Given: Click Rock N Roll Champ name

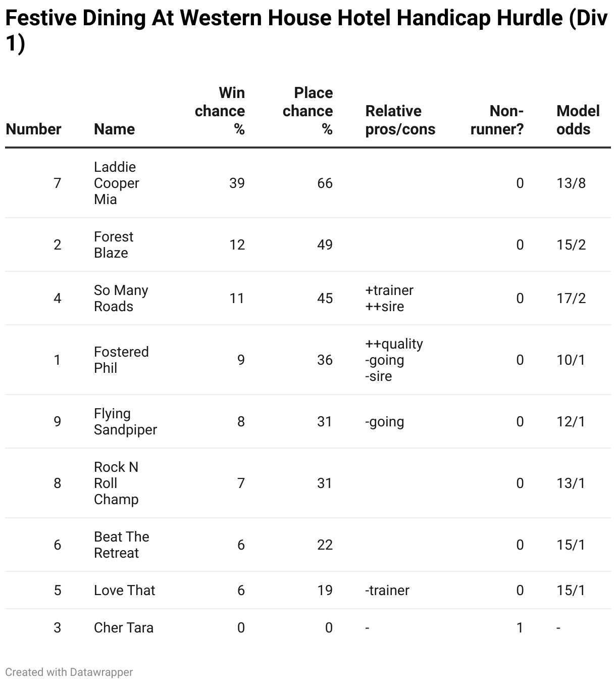Looking at the screenshot, I should 116,483.
